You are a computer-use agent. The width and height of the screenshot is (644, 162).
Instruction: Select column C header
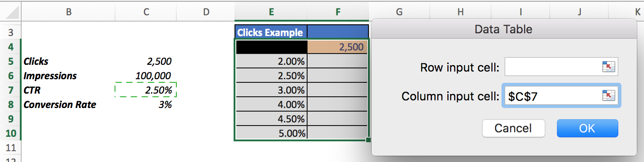[146, 13]
